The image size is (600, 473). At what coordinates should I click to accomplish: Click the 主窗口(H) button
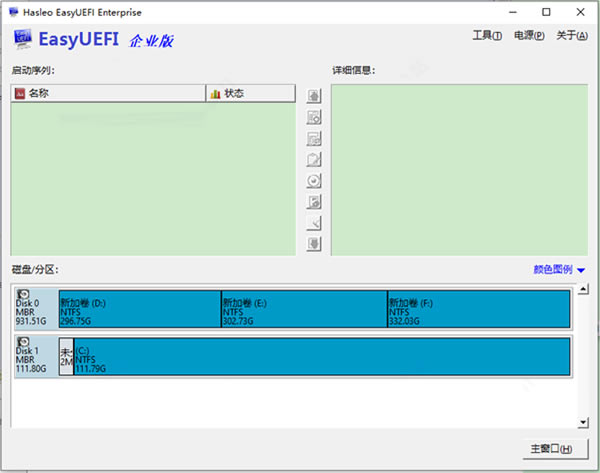click(x=555, y=449)
